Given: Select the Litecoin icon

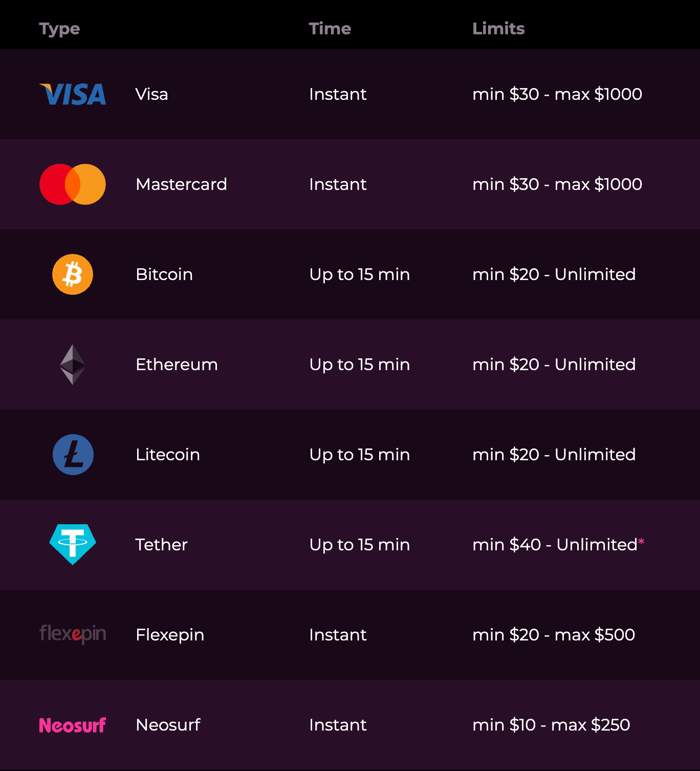Looking at the screenshot, I should click(x=73, y=455).
